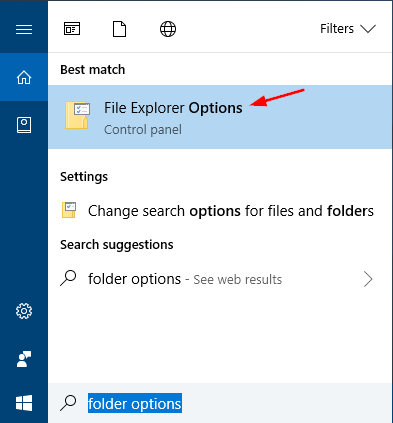
Task: Open File Explorer Options result
Action: tap(220, 117)
